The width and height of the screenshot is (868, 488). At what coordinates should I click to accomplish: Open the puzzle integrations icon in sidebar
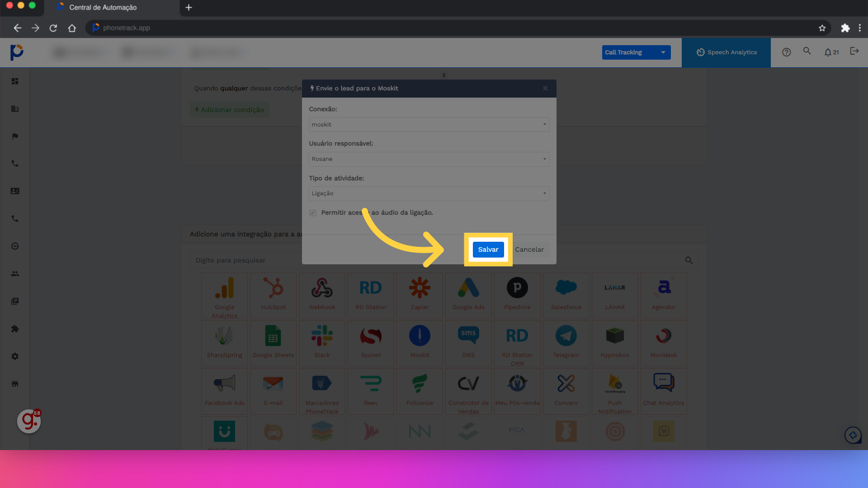pos(15,329)
